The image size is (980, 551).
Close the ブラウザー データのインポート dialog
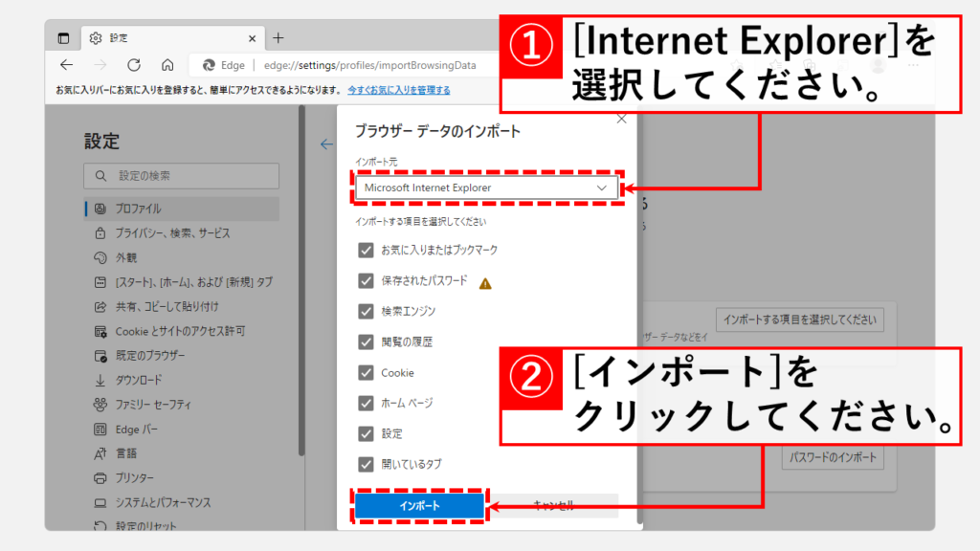point(621,119)
